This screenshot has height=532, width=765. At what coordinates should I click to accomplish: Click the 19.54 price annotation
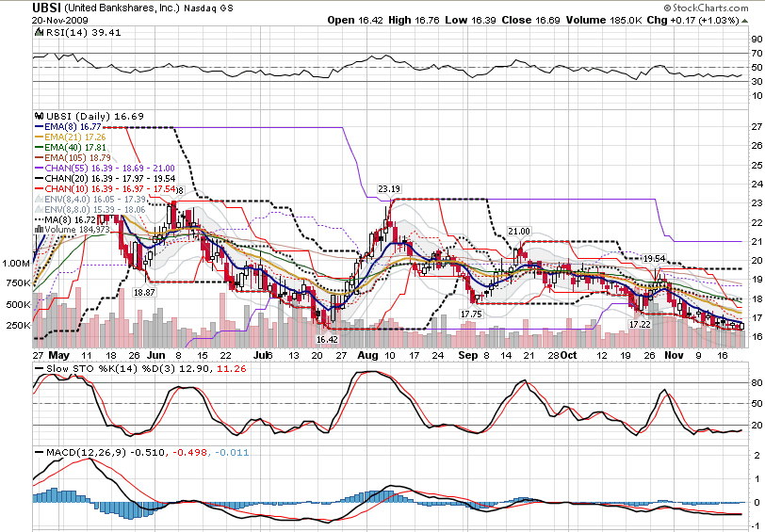[x=654, y=258]
